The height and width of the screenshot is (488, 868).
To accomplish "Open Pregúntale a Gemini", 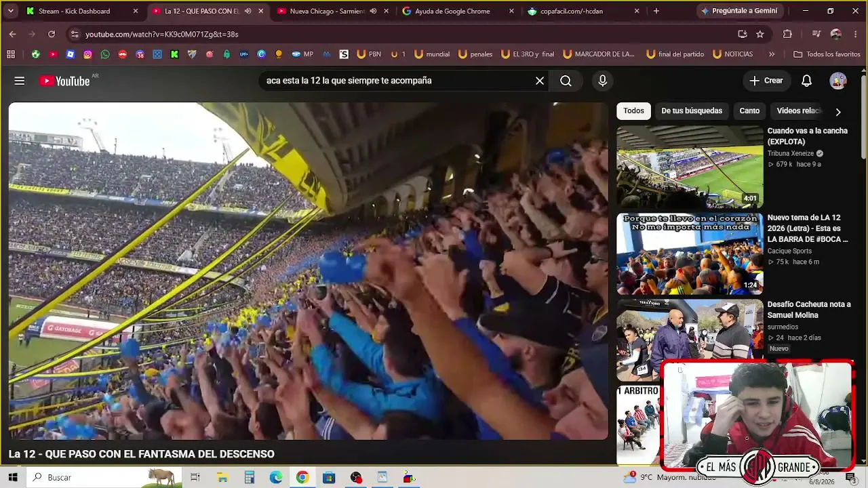I will click(x=739, y=11).
